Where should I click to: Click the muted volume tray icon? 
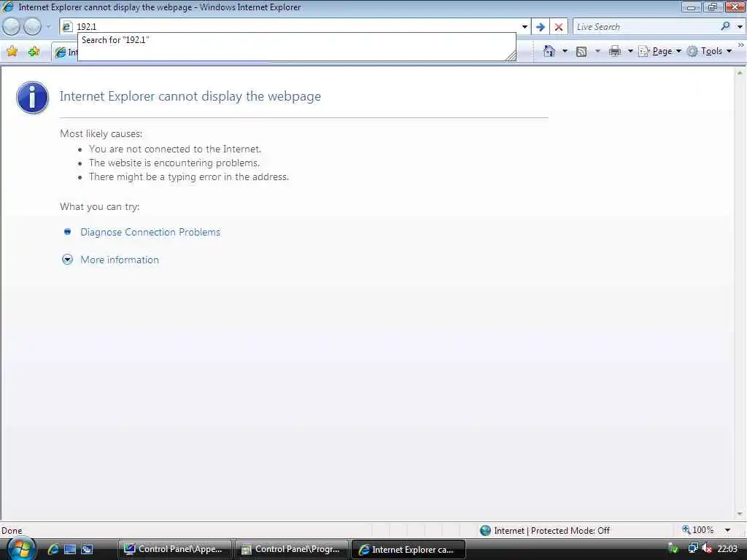[706, 548]
